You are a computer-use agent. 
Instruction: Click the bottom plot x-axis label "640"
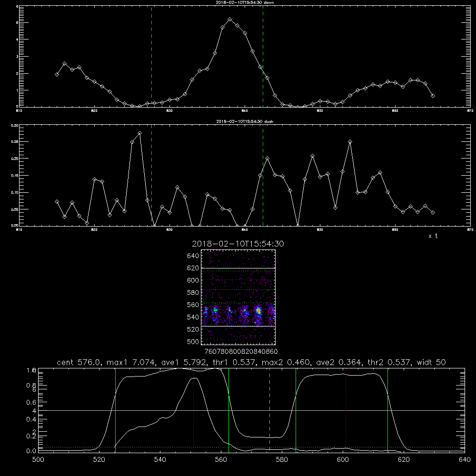coord(465,460)
